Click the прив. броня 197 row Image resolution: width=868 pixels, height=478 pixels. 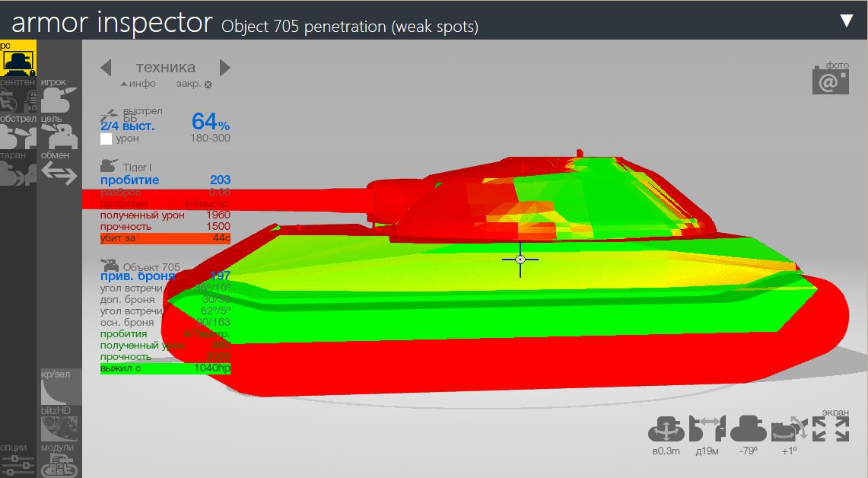[x=166, y=276]
